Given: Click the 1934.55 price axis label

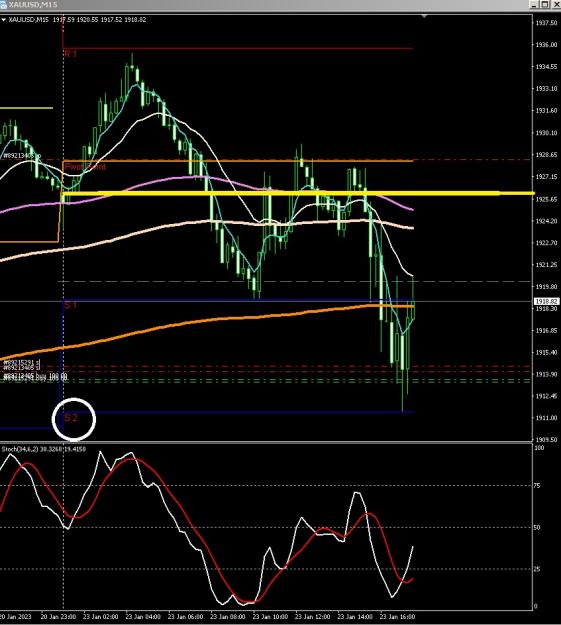Looking at the screenshot, I should 546,67.
